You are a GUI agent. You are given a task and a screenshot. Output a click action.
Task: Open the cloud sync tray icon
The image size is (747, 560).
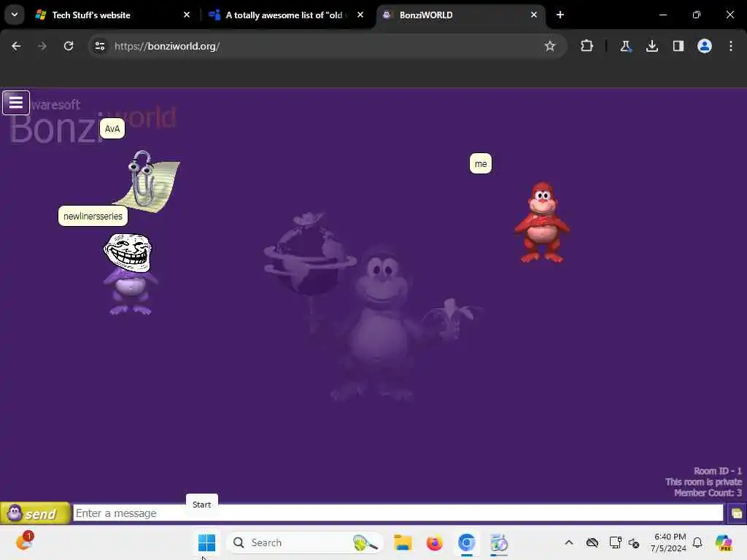point(592,542)
